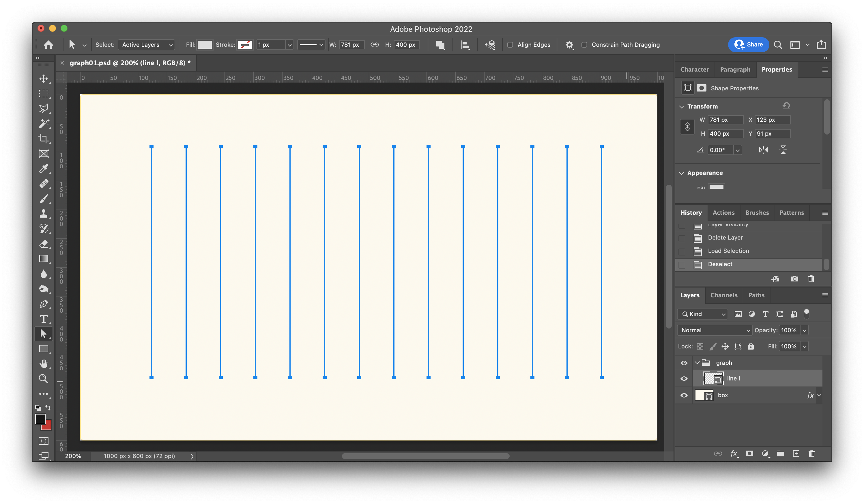Collapse the graph layer group

tap(697, 363)
